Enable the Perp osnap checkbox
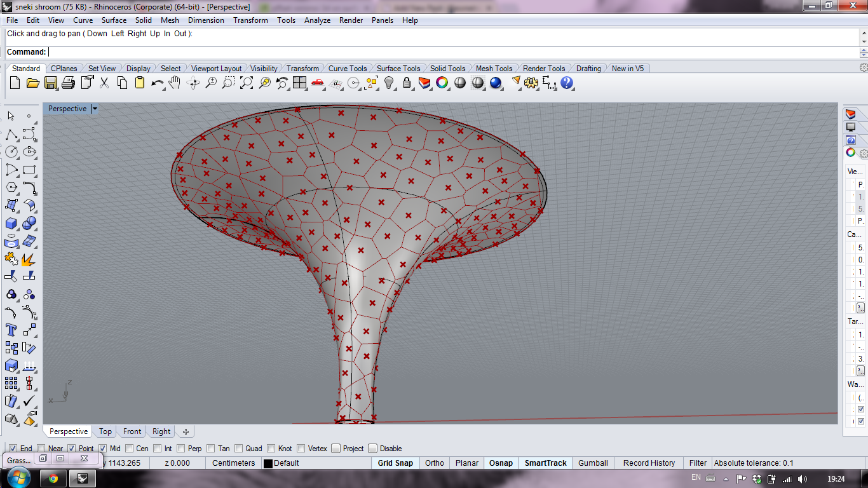The height and width of the screenshot is (488, 868). click(181, 449)
